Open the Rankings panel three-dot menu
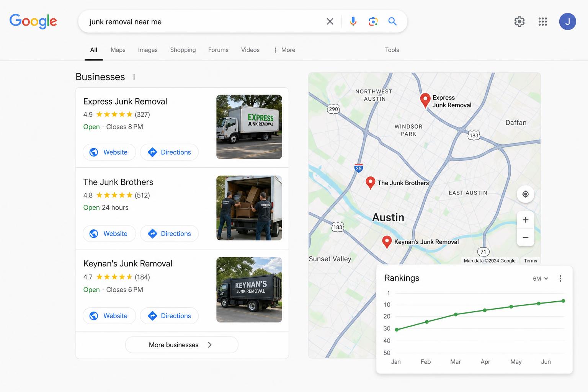588x392 pixels. 560,278
